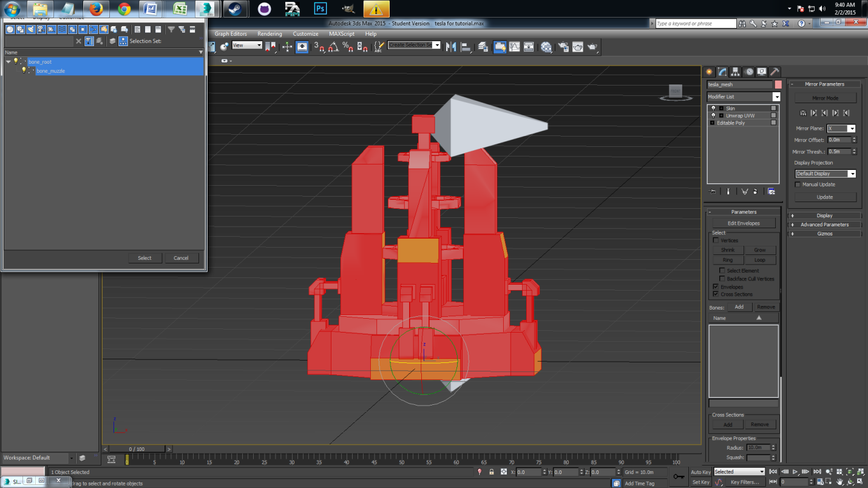The image size is (868, 488).
Task: Click the Align tool icon
Action: point(466,46)
